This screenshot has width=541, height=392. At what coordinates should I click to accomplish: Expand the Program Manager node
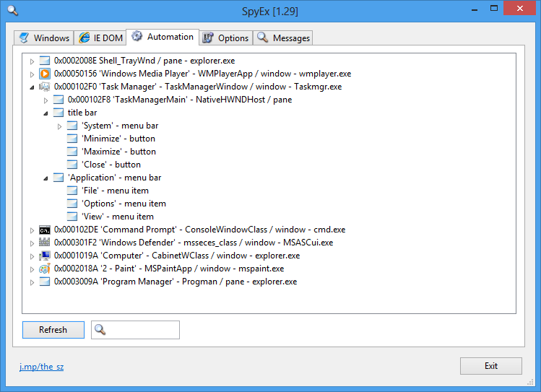coord(32,282)
